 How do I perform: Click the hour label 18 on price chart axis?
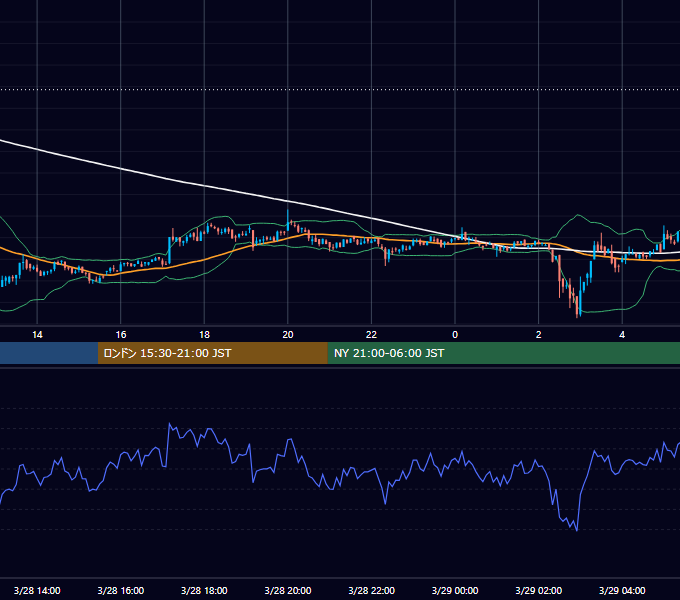[x=204, y=335]
